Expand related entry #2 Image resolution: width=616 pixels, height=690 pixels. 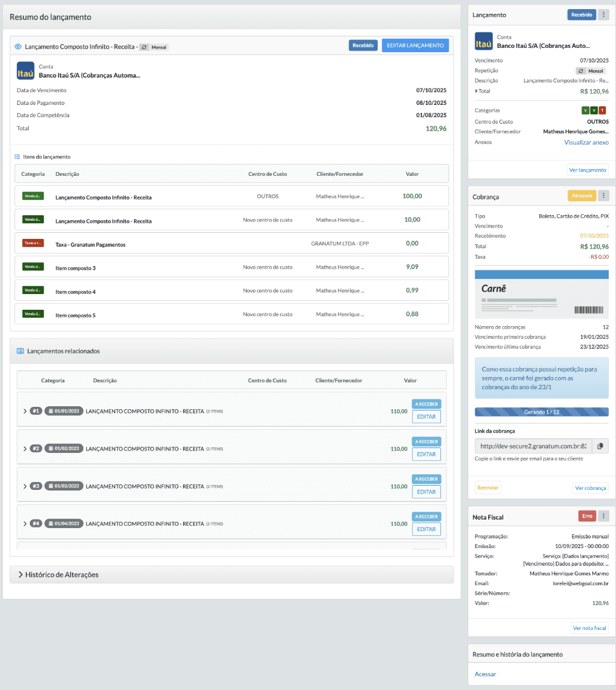coord(25,449)
